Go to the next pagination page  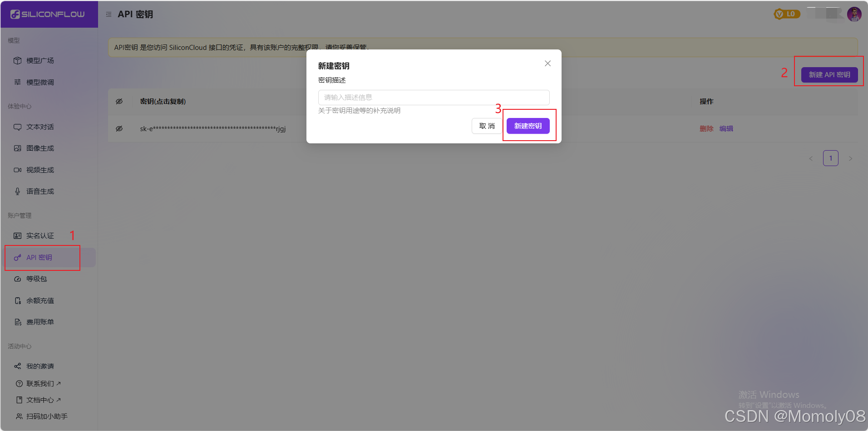point(850,158)
